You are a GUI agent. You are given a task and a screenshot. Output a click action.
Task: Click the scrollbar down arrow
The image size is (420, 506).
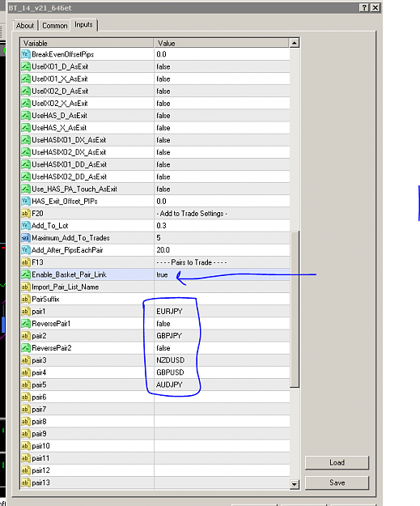(295, 483)
